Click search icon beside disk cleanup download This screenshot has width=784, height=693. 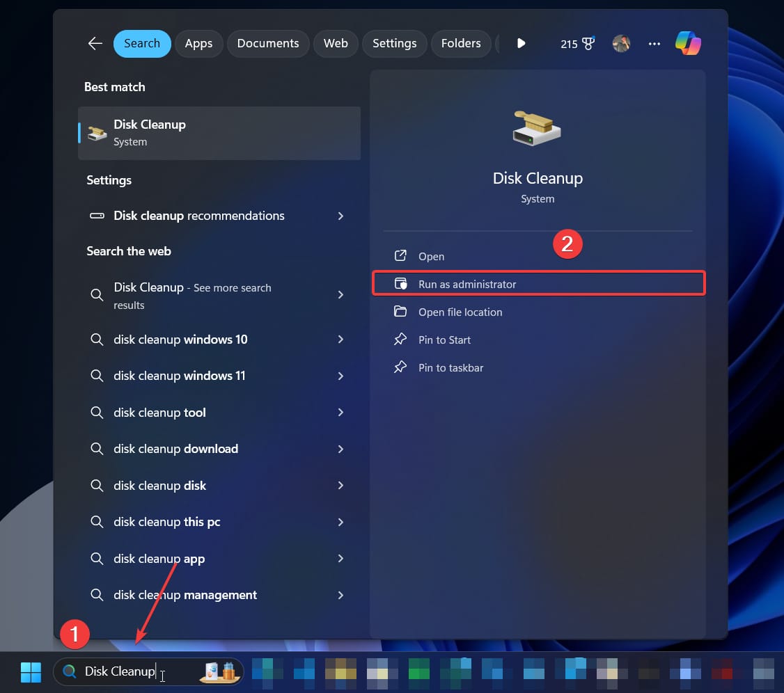[97, 449]
